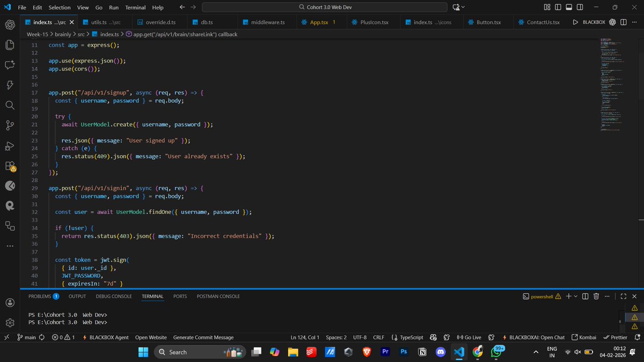Screen dimensions: 644x362
Task: Open the lightning bolt activity bar view
Action: click(x=10, y=85)
